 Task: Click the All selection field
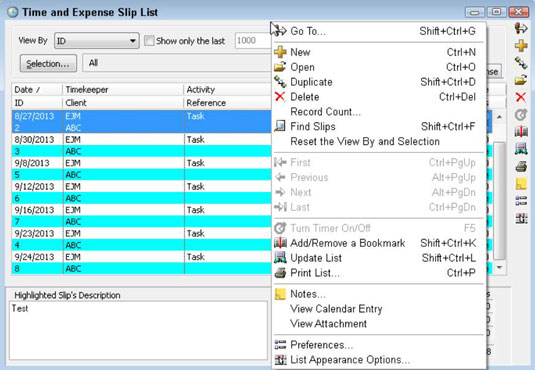coord(177,63)
